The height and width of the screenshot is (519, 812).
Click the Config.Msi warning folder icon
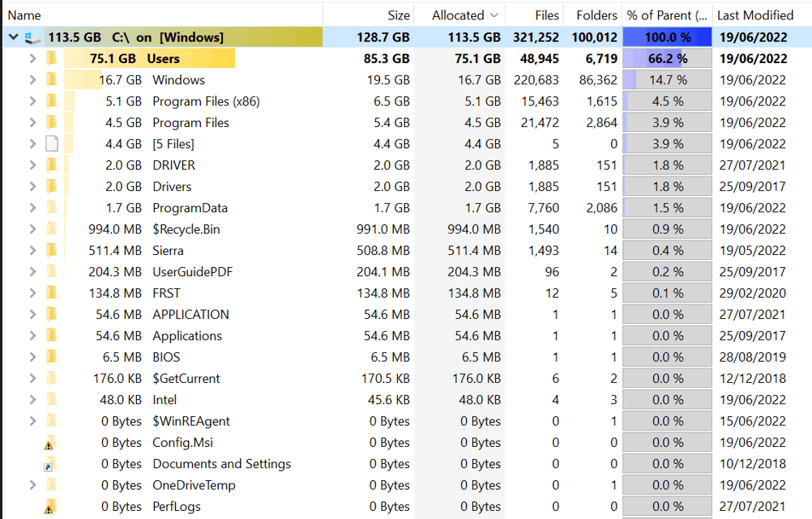(x=50, y=443)
